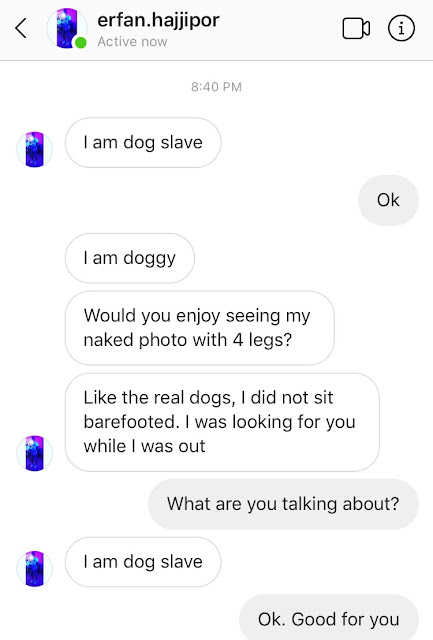
Task: Tap the 8:40 PM timestamp
Action: pos(216,87)
